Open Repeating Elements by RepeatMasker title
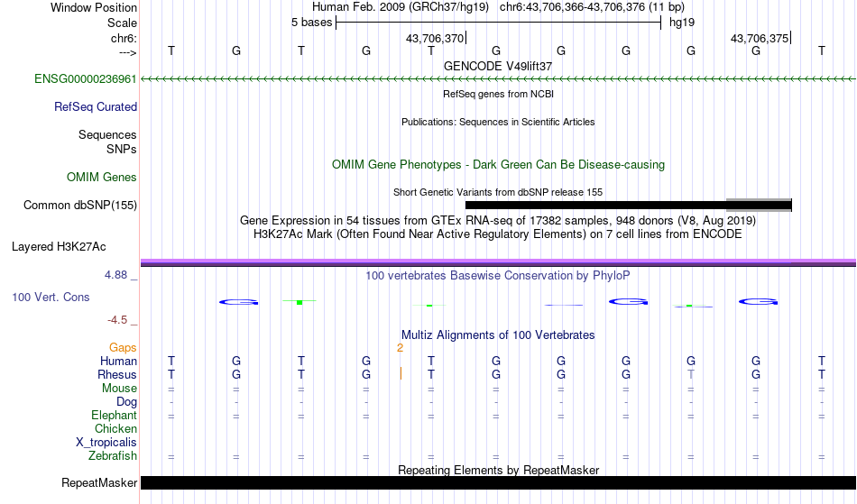Viewport: 857px width, 504px height. pyautogui.click(x=498, y=470)
